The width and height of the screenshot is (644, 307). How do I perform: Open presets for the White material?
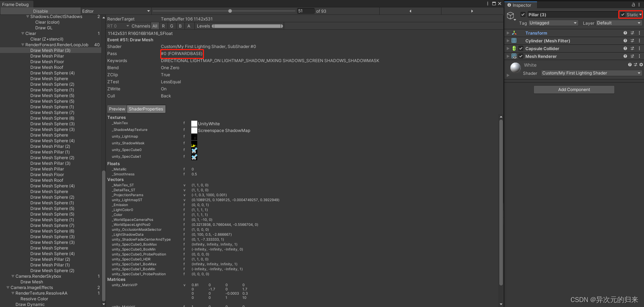[x=636, y=65]
